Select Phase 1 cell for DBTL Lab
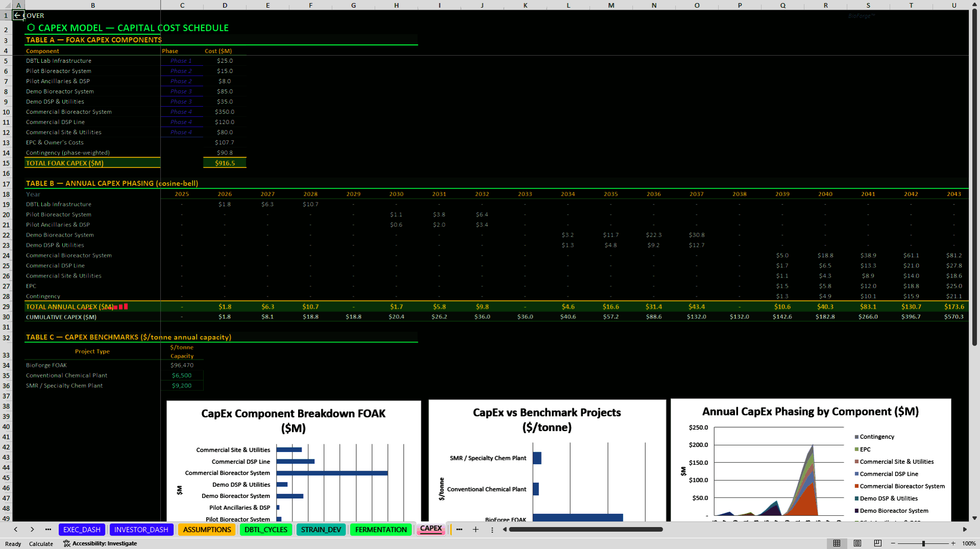Image resolution: width=980 pixels, height=549 pixels. [x=182, y=61]
